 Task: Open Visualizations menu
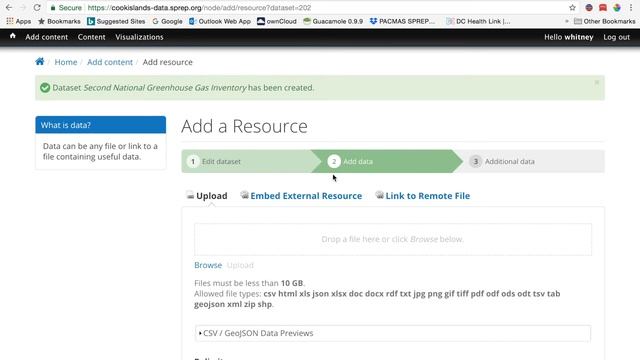139,37
